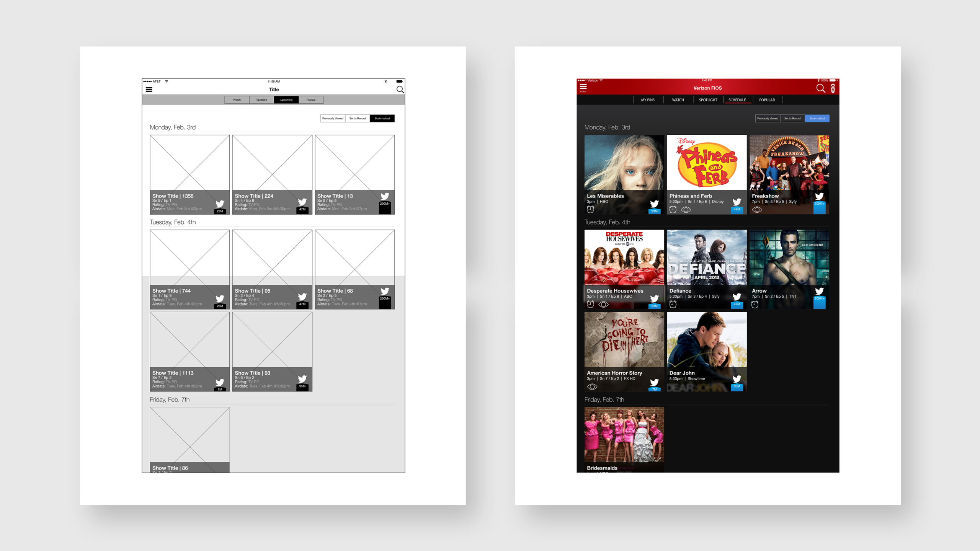Image resolution: width=980 pixels, height=551 pixels.
Task: Click 'Tuesday, Feb. 4th' heading in Verizon FiOS
Action: [x=607, y=222]
